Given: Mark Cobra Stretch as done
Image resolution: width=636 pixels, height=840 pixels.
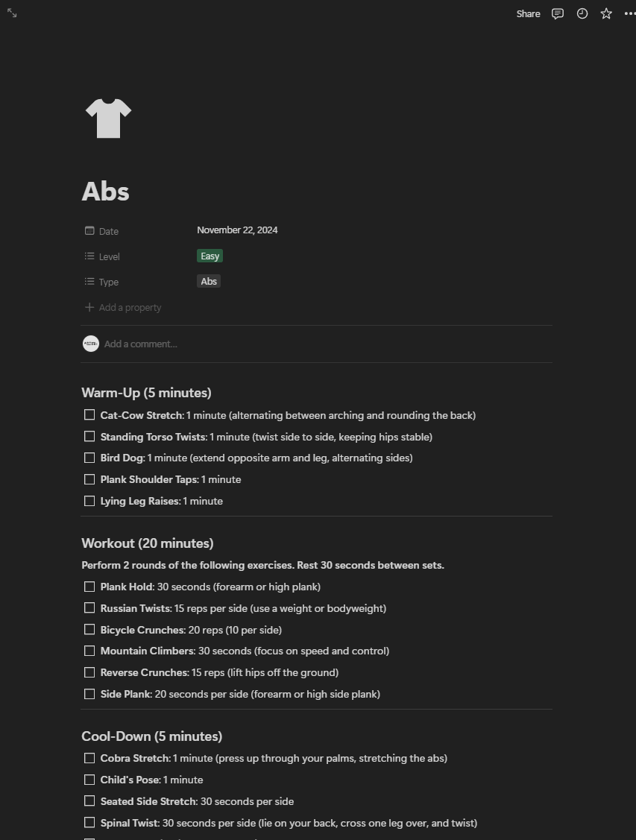Looking at the screenshot, I should click(x=89, y=758).
